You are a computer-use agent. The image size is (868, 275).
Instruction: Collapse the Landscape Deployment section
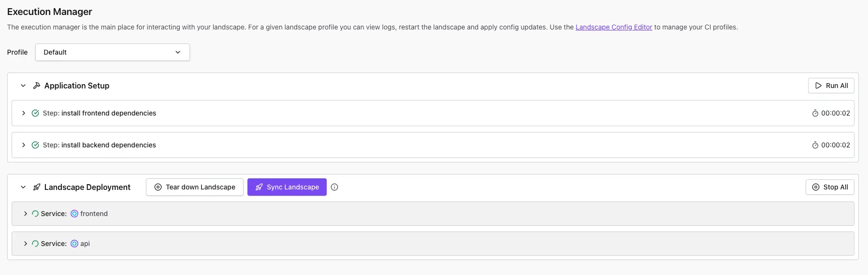coord(23,187)
